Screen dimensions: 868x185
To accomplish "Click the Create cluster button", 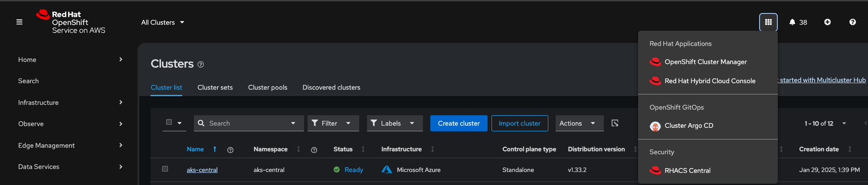I will coord(459,123).
